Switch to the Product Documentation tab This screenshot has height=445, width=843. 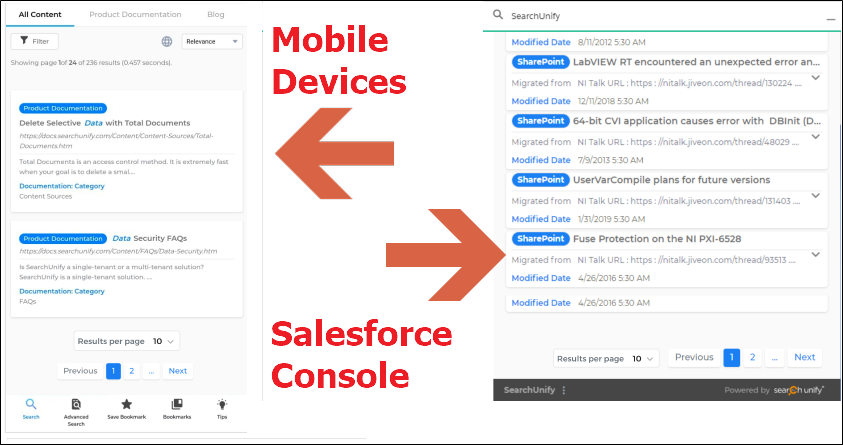click(x=135, y=15)
